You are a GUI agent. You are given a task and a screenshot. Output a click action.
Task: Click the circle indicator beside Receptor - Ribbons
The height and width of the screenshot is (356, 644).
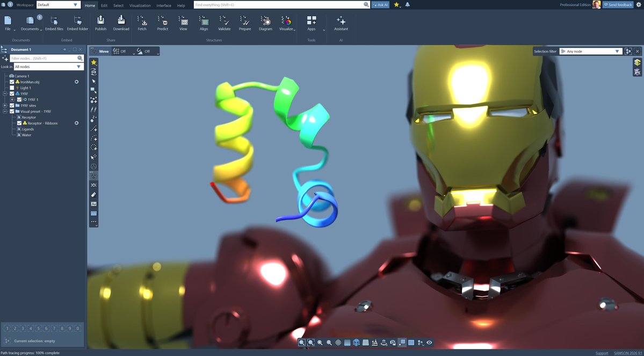76,123
